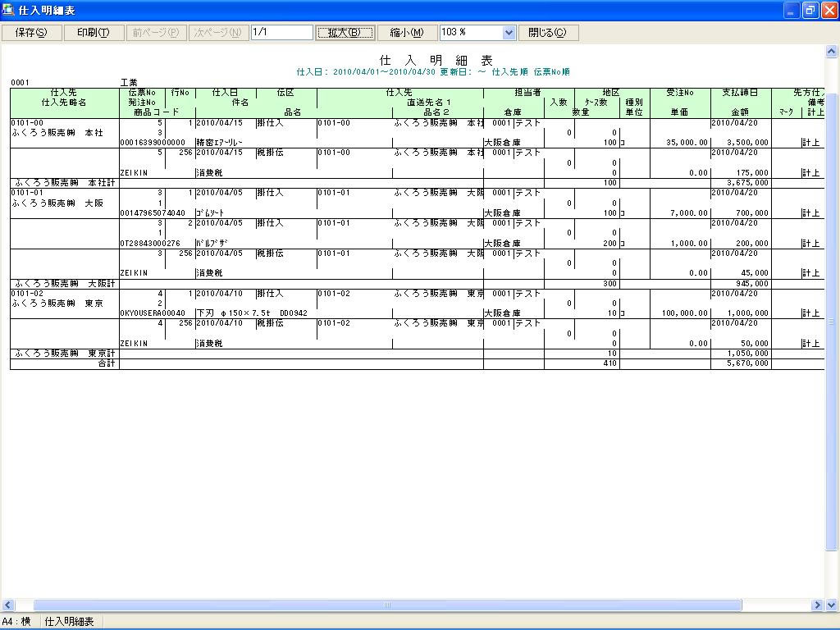Click the 仕入明細表 window title icon

[8, 10]
